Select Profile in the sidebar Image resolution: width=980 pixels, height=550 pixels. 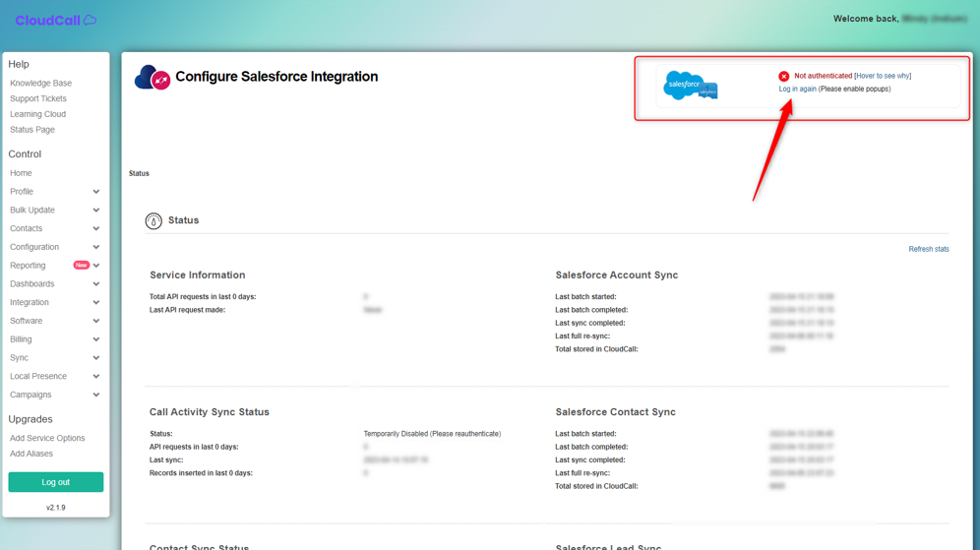click(x=22, y=191)
